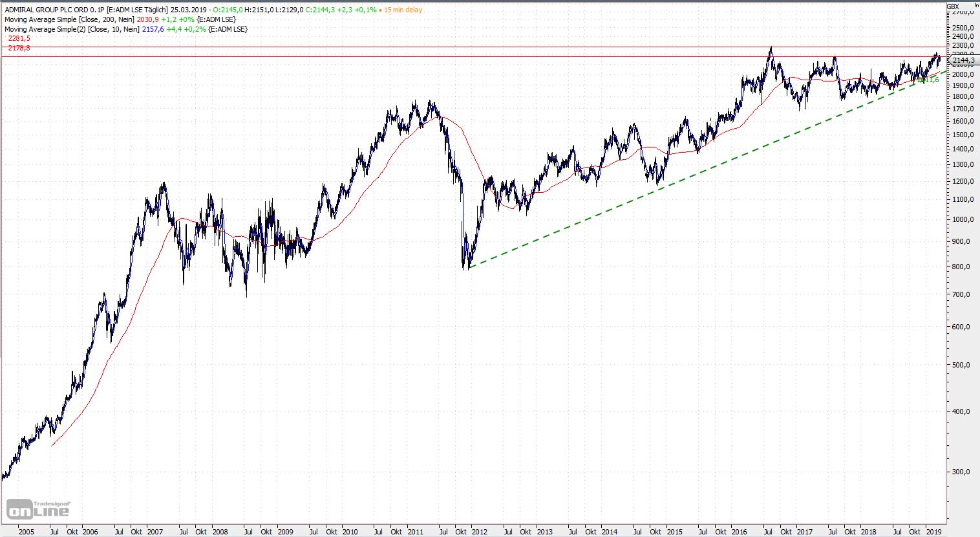Click the 500,0 price axis label
The height and width of the screenshot is (537, 980).
[962, 365]
